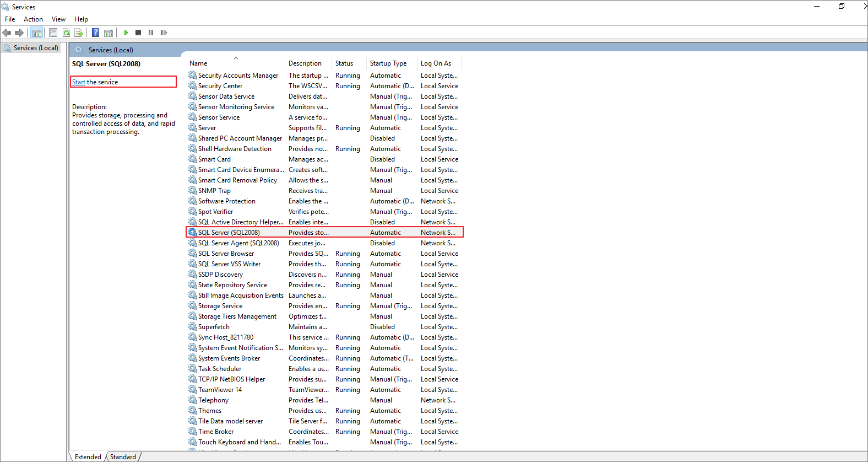Click gear icon beside Superfetch
Screen dimensions: 868x462
pyautogui.click(x=193, y=326)
